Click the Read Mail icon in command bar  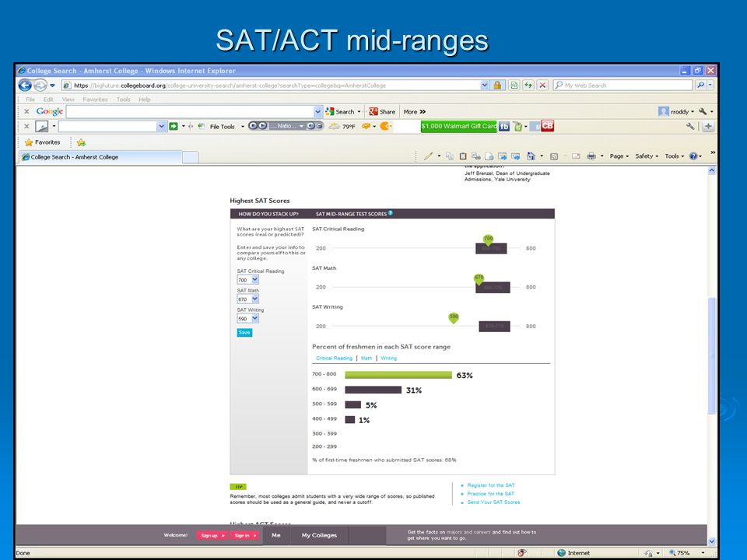pyautogui.click(x=576, y=156)
